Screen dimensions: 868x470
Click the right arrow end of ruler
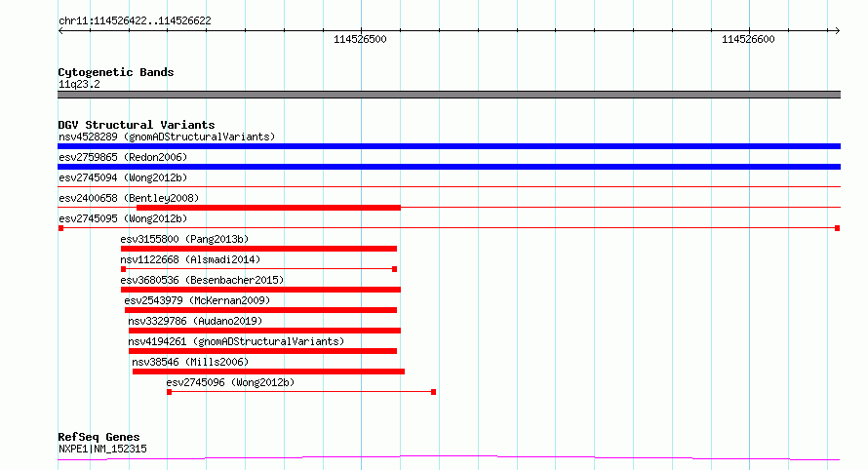(837, 31)
